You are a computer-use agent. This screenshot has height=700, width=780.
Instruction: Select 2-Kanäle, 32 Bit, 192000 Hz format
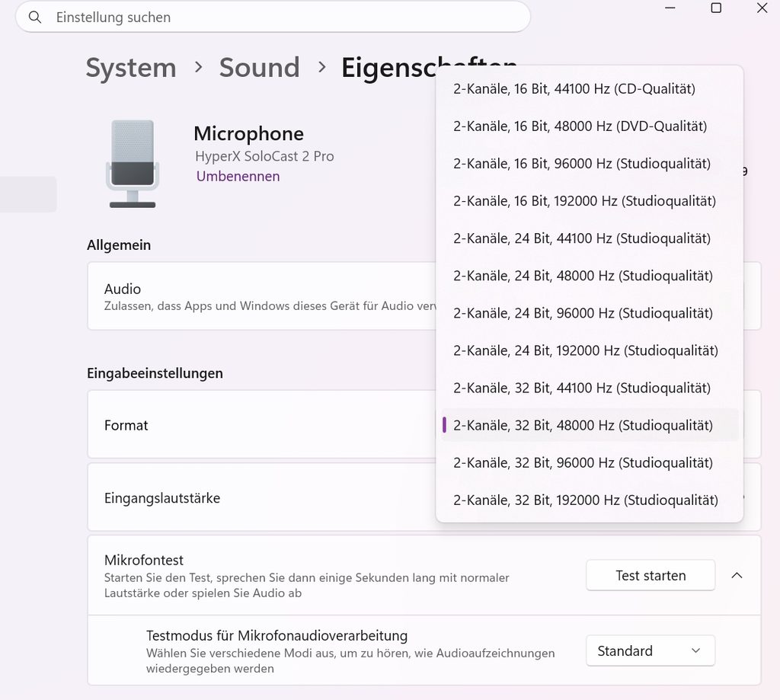(x=590, y=500)
